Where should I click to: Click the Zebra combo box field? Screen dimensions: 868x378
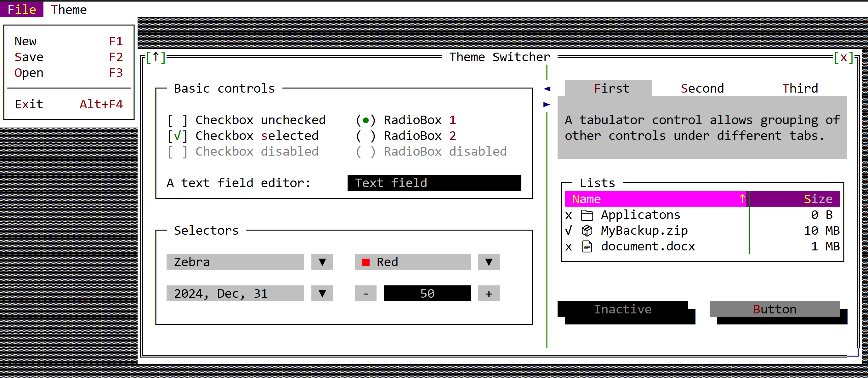(235, 262)
